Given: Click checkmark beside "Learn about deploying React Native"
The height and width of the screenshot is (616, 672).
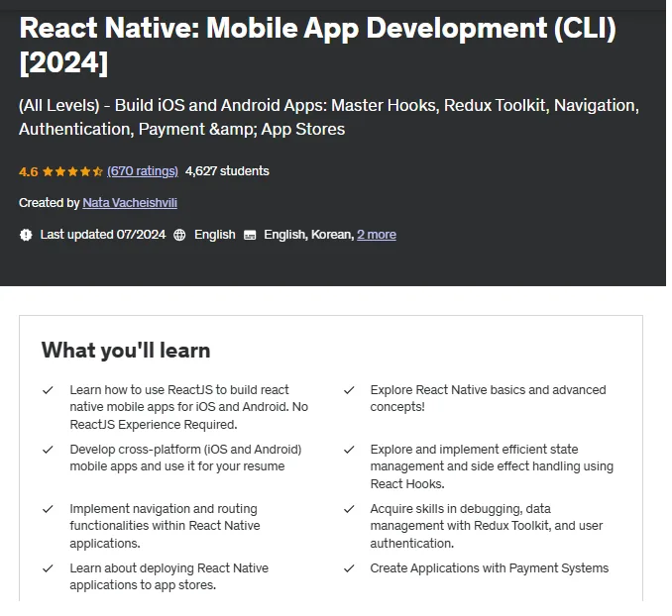Looking at the screenshot, I should 48,568.
